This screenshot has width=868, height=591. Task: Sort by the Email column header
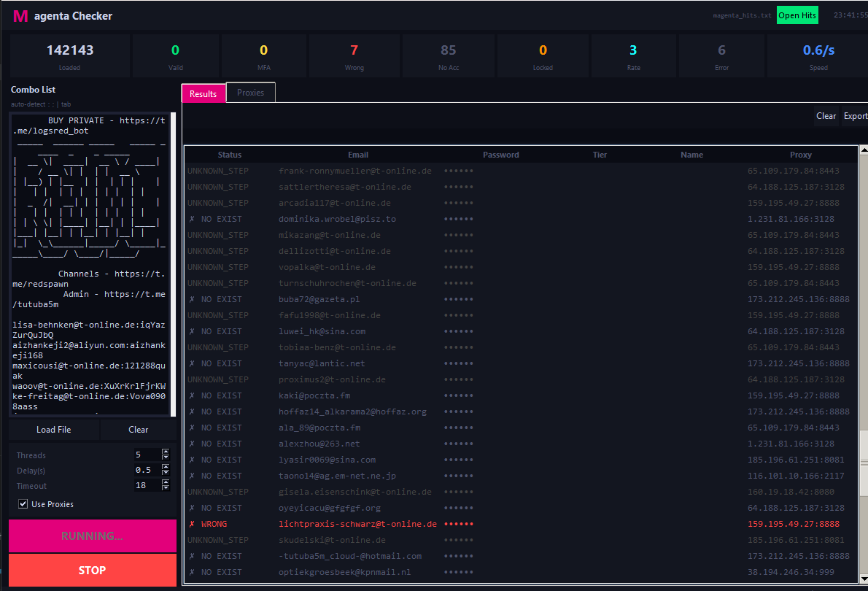[x=358, y=155]
